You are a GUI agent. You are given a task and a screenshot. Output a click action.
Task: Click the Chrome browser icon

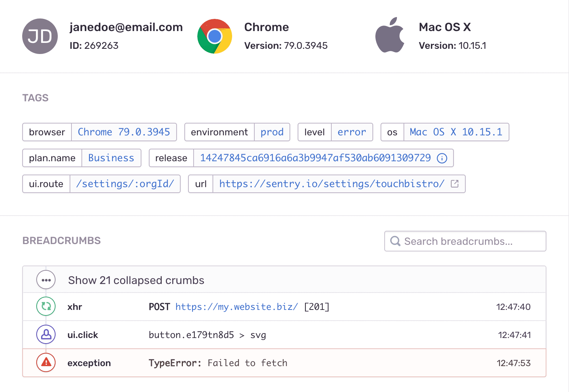click(215, 36)
